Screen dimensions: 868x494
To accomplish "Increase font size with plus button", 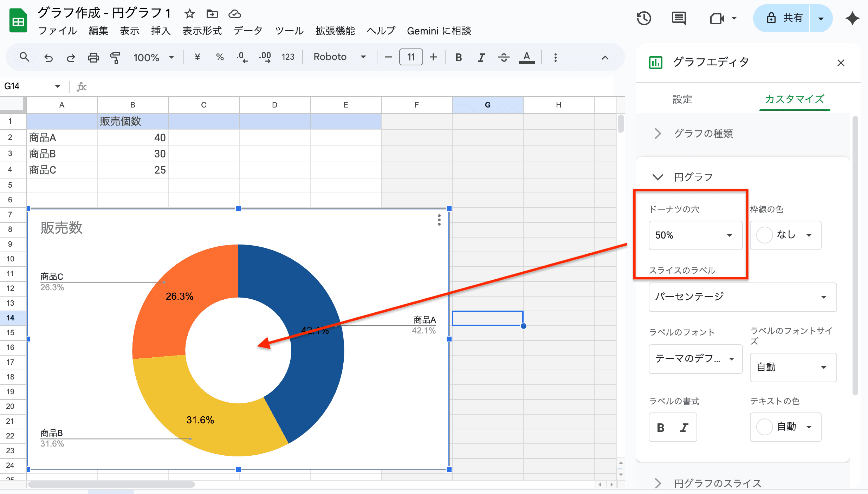I will 433,57.
